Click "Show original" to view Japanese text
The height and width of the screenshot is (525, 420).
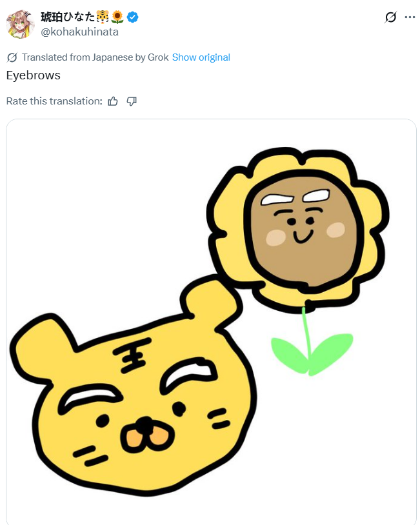201,57
